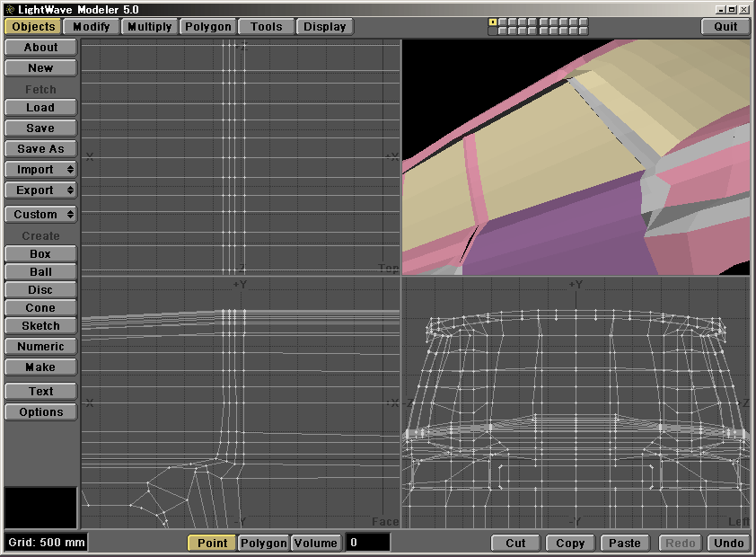Switch to the Modify tab

(x=92, y=26)
